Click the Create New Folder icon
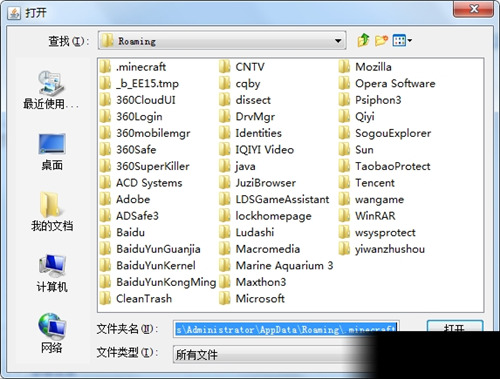500x379 pixels. tap(381, 41)
